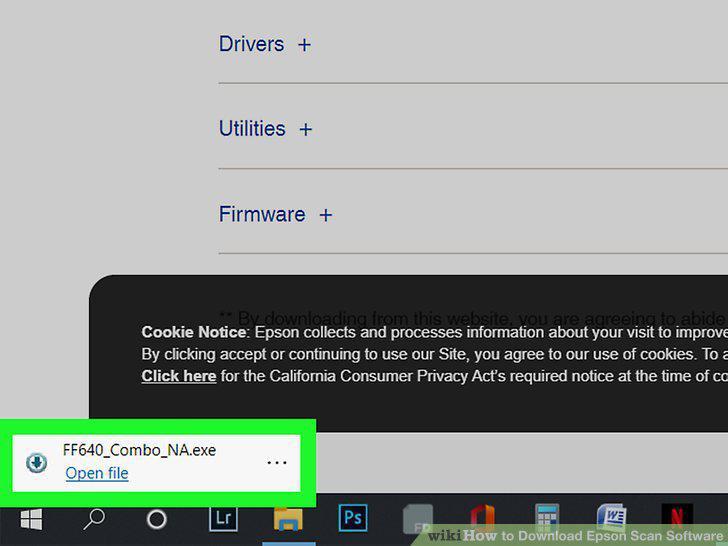The height and width of the screenshot is (546, 728).
Task: Open File Explorer from the taskbar
Action: click(288, 519)
